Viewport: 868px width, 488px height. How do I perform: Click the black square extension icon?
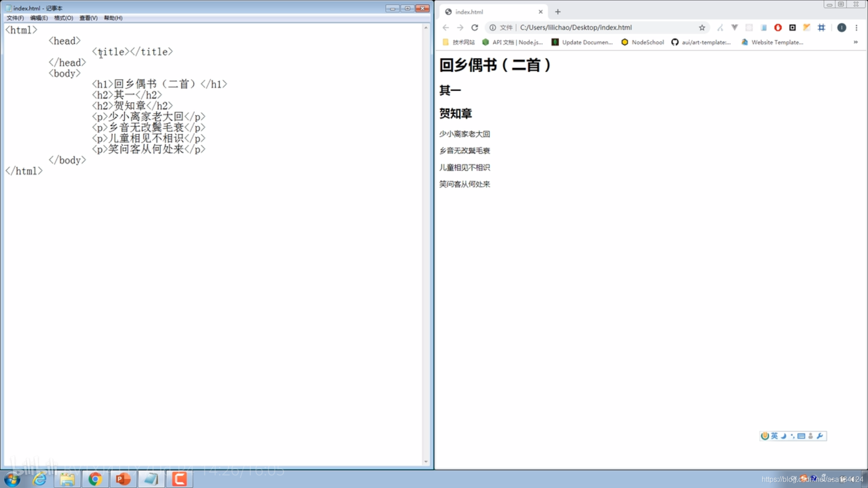click(x=793, y=28)
